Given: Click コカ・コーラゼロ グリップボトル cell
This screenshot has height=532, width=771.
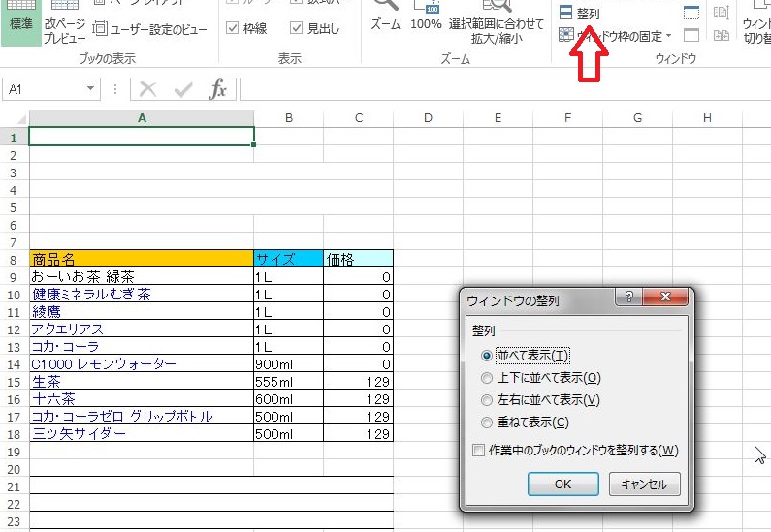Looking at the screenshot, I should [142, 416].
